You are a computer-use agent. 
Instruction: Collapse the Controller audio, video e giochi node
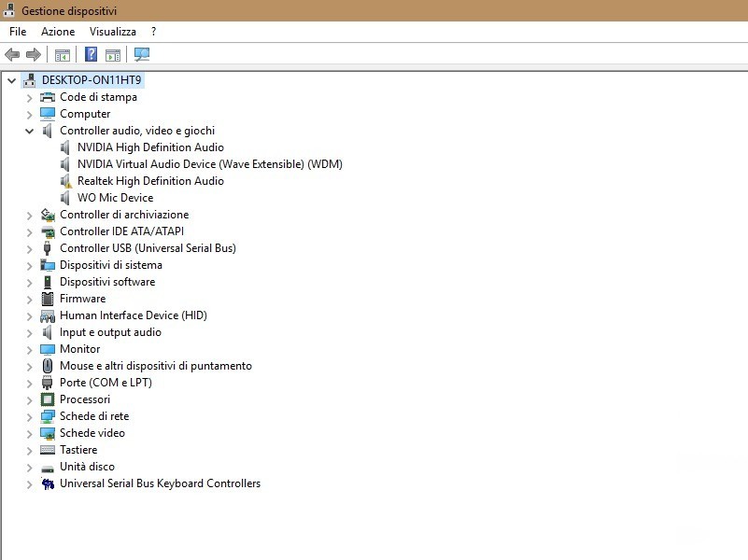pos(30,132)
